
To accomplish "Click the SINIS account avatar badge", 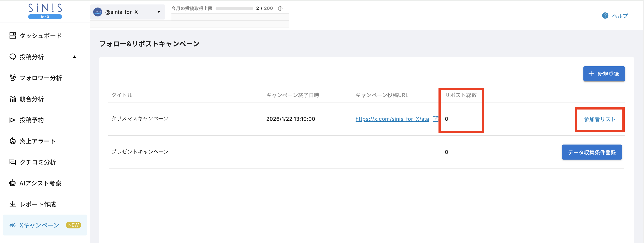I will point(97,12).
